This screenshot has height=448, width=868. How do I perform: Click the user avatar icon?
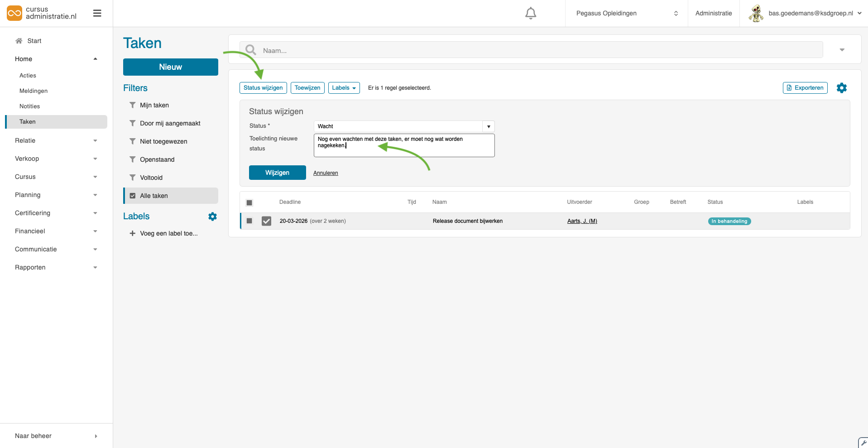coord(756,14)
